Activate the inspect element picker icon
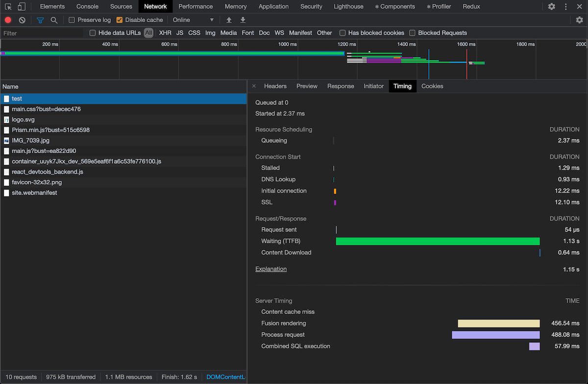Screen dimensions: 588x384 8,6
